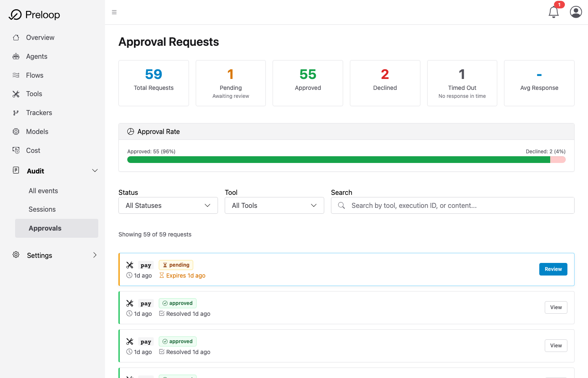Click the Approval Requests heading

169,42
